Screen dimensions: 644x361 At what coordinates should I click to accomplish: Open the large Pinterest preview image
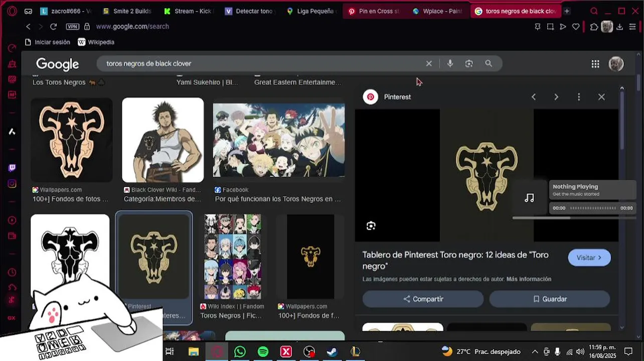tap(487, 175)
